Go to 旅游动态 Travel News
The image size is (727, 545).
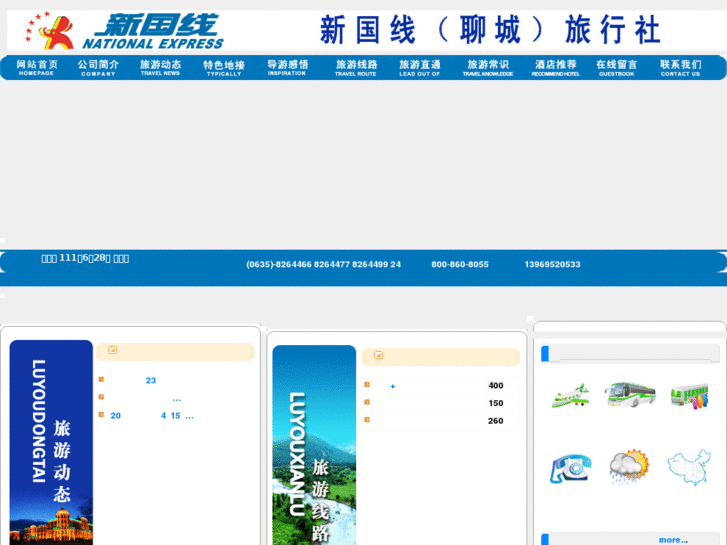point(160,68)
